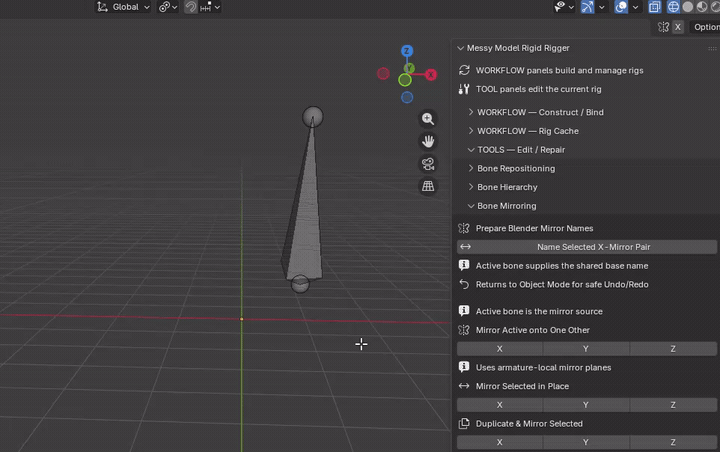Open the visibility and selectability dropdown
720x452 pixels.
(564, 7)
